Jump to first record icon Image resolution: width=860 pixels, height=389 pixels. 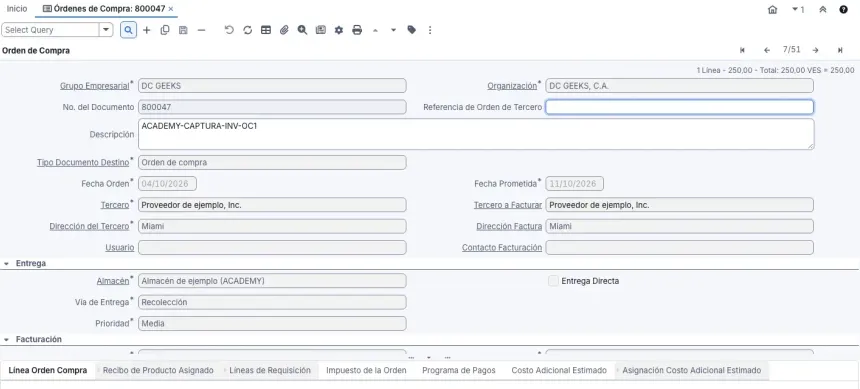pyautogui.click(x=742, y=50)
